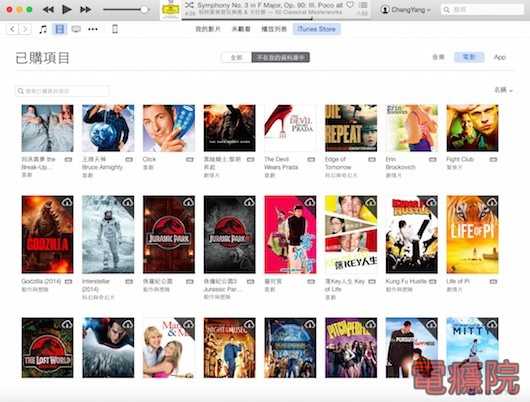Open the Click movie poster
530x402 pixels.
coord(169,128)
